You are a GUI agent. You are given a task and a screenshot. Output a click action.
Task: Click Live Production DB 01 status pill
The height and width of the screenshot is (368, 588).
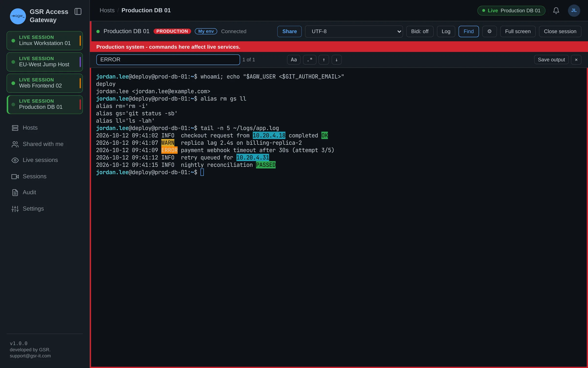coord(511,11)
